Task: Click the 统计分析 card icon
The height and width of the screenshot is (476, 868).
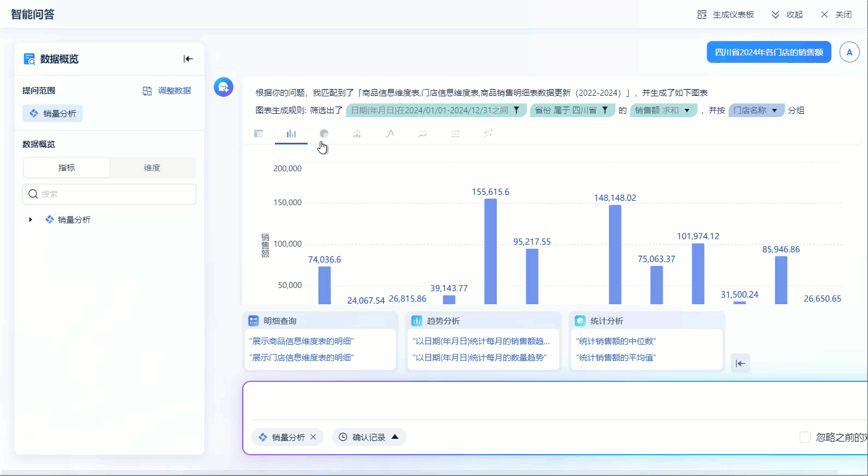Action: [580, 321]
